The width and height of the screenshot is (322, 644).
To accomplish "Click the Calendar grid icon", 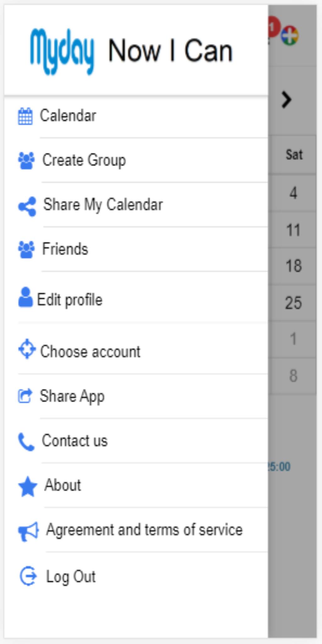I will (x=25, y=116).
